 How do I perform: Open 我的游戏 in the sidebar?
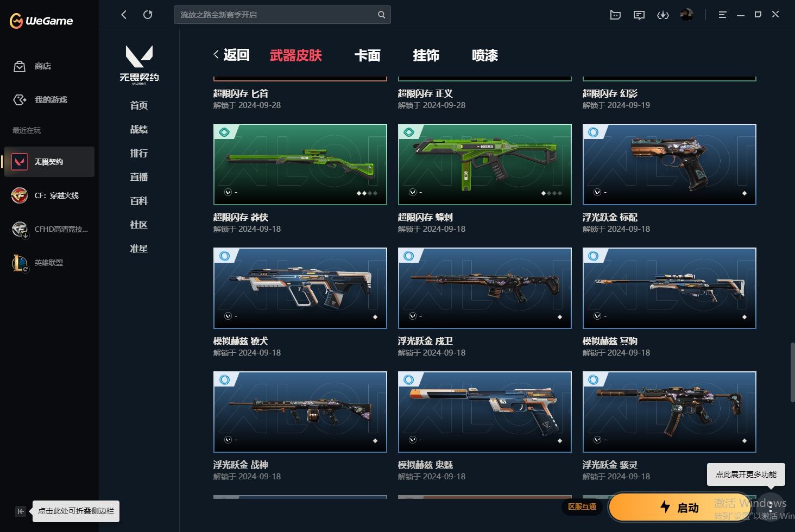(40, 100)
